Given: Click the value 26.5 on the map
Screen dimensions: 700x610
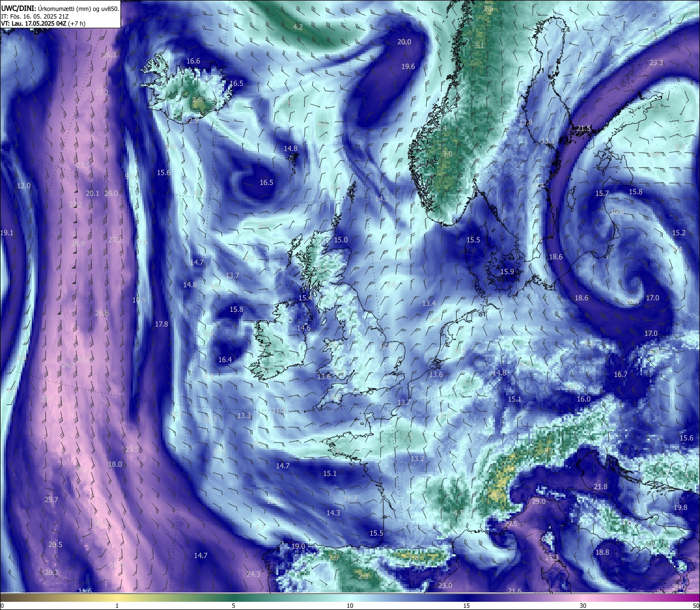Looking at the screenshot, I should pyautogui.click(x=55, y=545).
